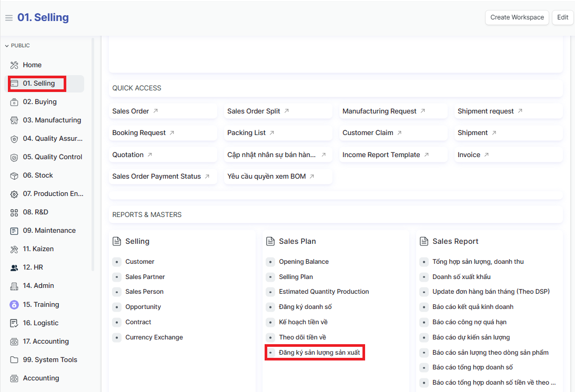
Task: Open the Báo cáo công nợ quá hạn report
Action: point(469,322)
